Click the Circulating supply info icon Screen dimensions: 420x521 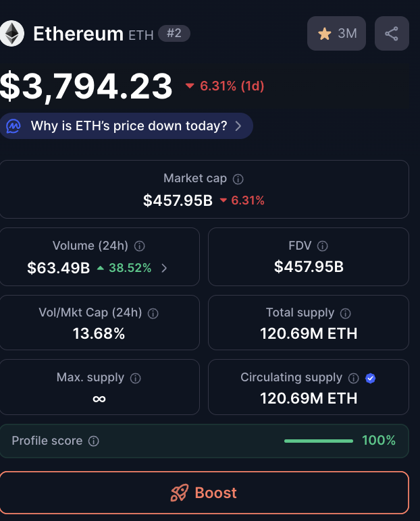(354, 378)
